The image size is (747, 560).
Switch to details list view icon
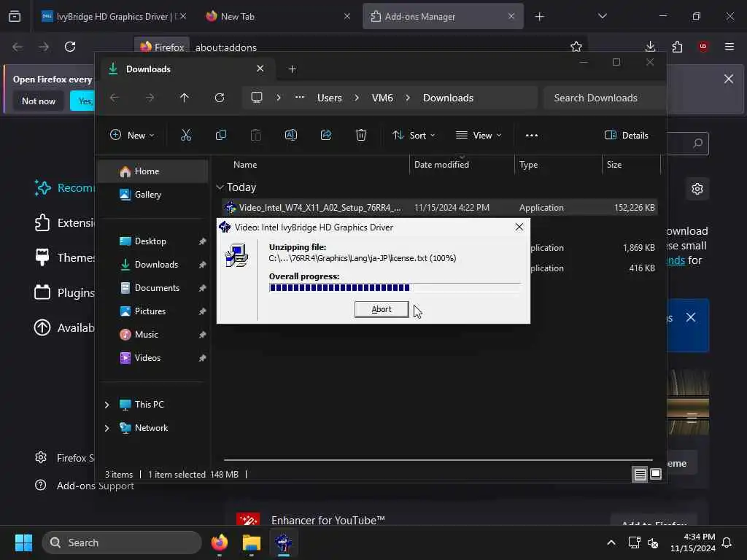point(640,474)
